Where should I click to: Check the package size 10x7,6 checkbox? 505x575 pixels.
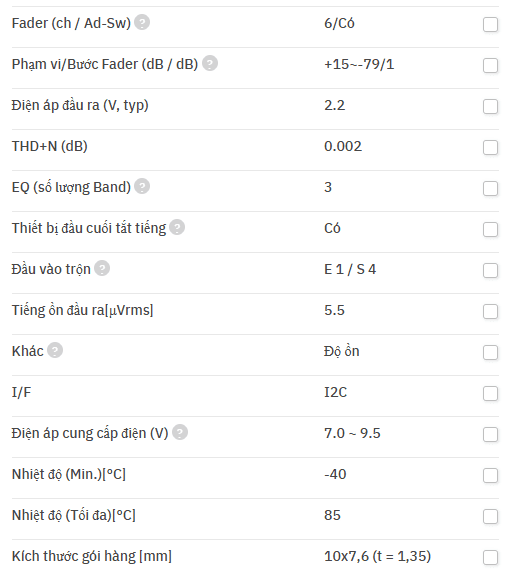[x=490, y=557]
